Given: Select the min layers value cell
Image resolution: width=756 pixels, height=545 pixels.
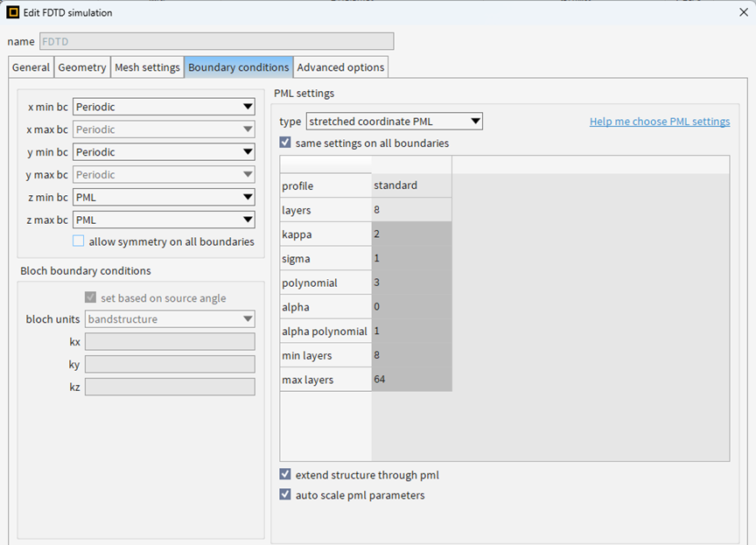Looking at the screenshot, I should [412, 355].
